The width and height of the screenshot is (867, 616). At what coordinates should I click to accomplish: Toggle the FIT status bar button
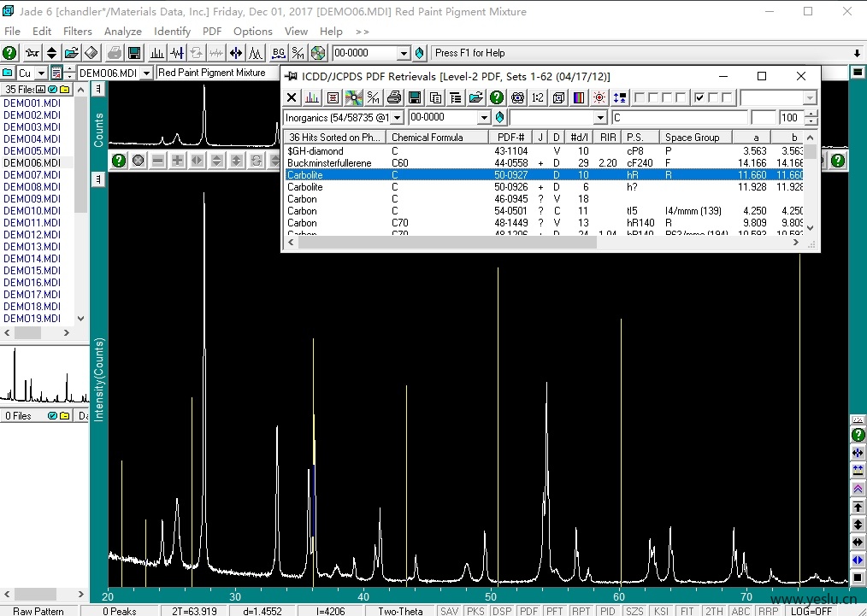tap(687, 611)
